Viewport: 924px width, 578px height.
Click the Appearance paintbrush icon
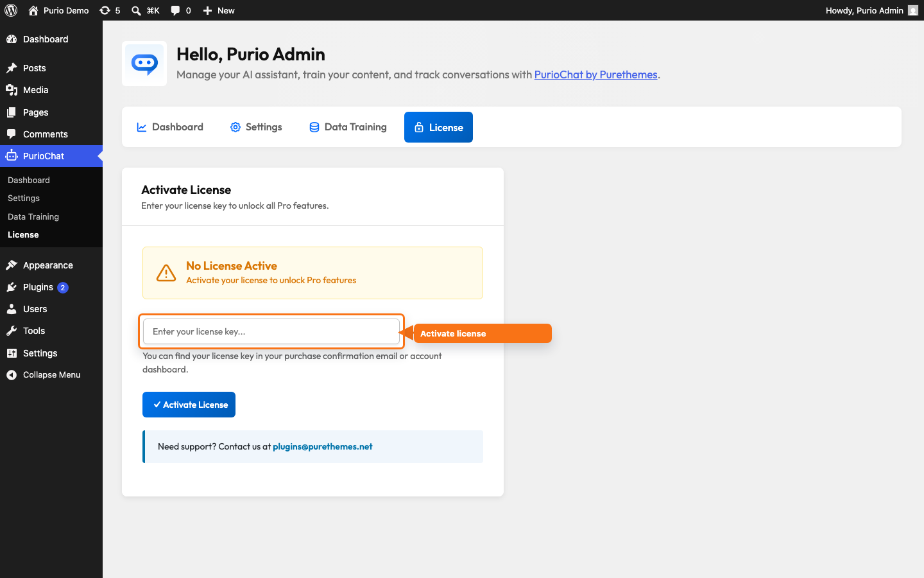12,265
